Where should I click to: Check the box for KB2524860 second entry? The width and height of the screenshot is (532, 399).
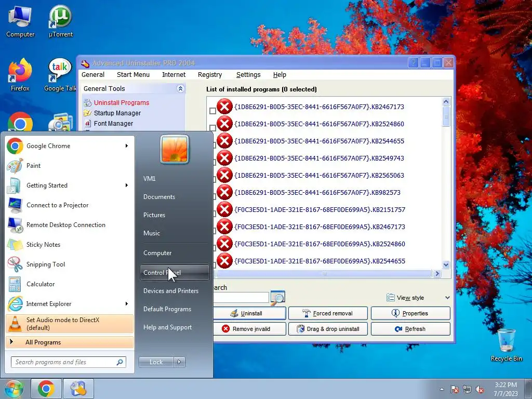tap(212, 128)
